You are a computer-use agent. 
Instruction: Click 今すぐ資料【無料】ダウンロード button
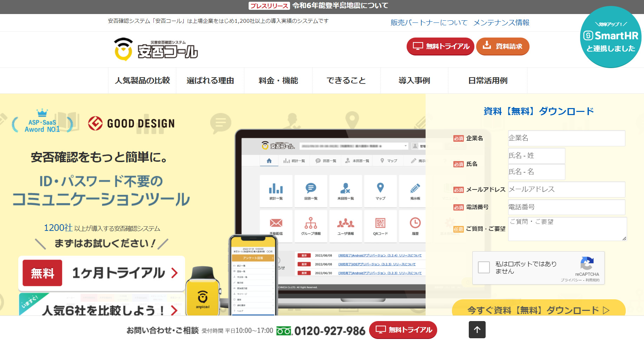[538, 308]
